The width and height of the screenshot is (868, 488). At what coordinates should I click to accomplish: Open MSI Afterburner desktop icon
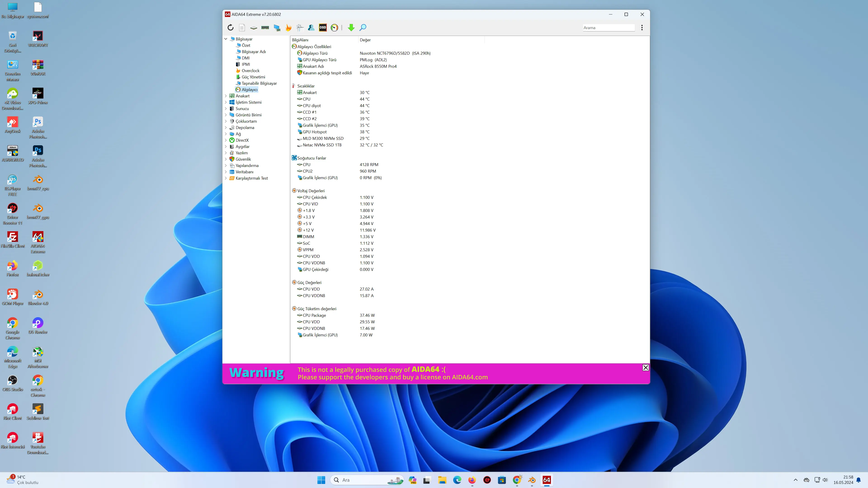click(38, 357)
